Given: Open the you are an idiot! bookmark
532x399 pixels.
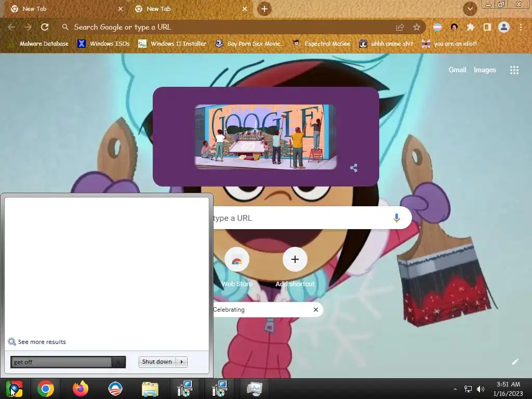Looking at the screenshot, I should (x=449, y=44).
